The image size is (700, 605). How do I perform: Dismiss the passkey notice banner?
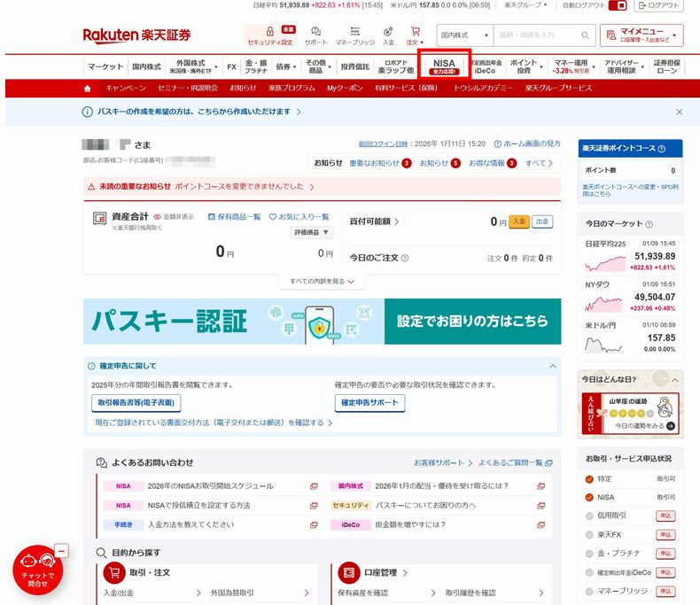tap(679, 112)
